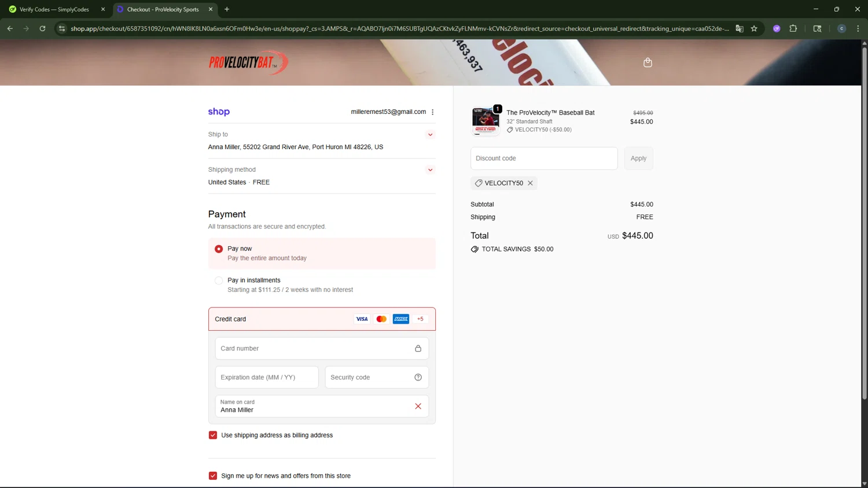Click the United States · FREE shipping text
This screenshot has width=868, height=488.
[x=239, y=182]
